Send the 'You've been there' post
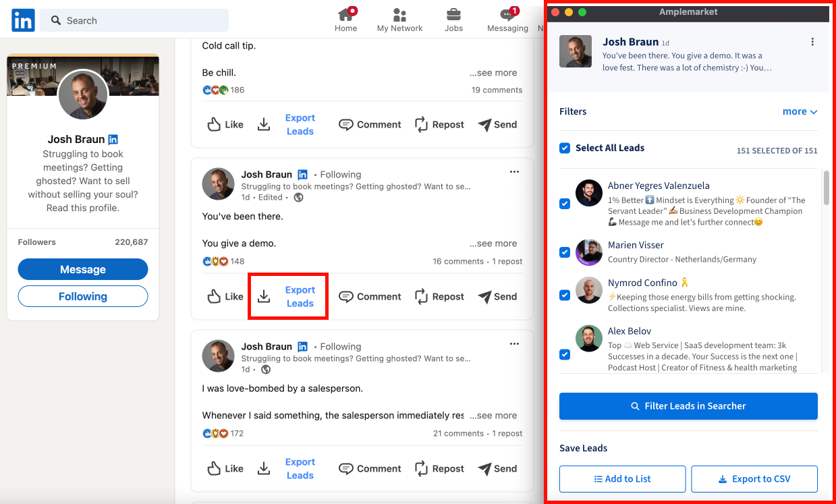Screen dimensions: 836x504 tap(497, 296)
